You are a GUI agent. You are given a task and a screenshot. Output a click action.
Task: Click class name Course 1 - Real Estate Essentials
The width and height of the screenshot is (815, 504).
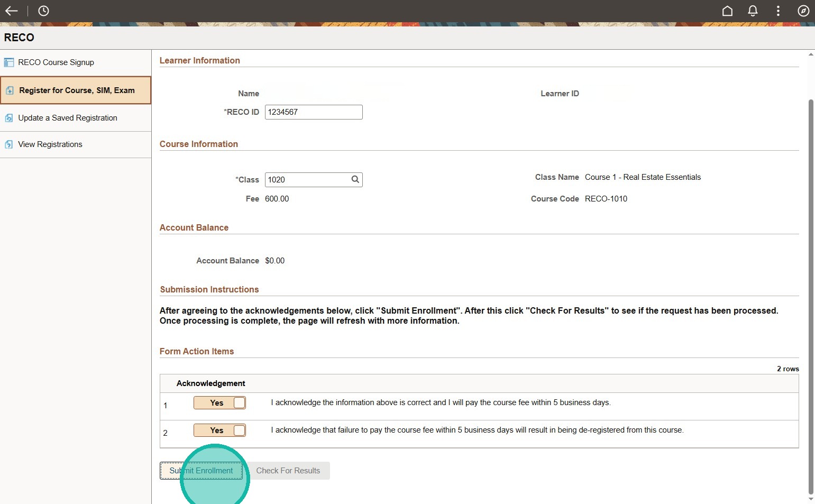coord(643,177)
